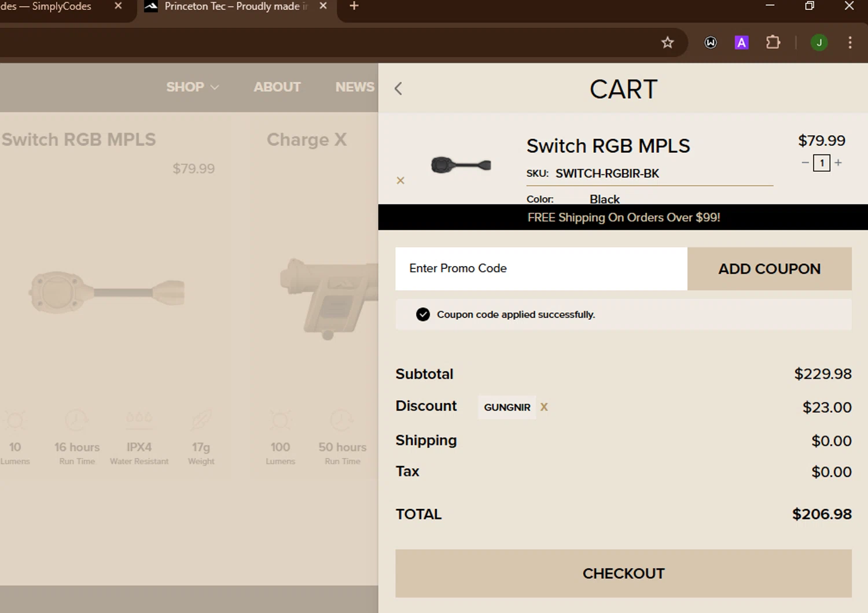Click the GUNGNIR coupon code tag
Viewport: 868px width, 613px height.
(x=507, y=407)
